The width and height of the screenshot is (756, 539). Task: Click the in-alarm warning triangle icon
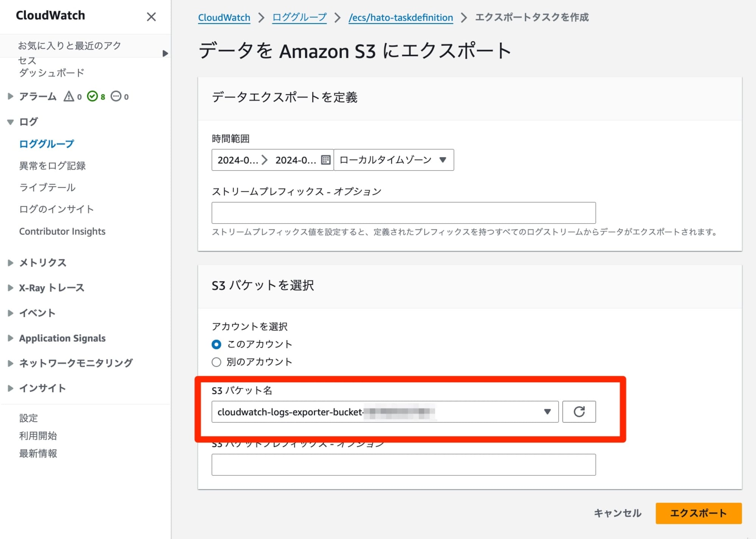tap(69, 96)
